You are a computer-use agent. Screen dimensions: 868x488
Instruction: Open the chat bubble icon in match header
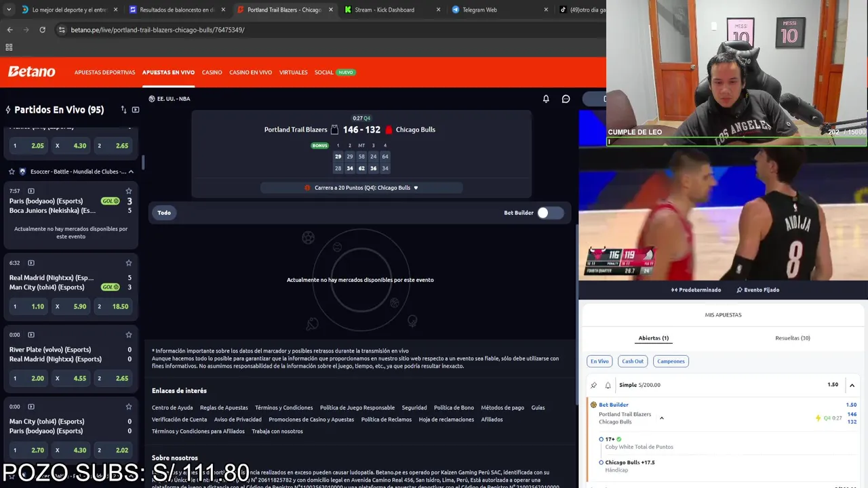(566, 99)
